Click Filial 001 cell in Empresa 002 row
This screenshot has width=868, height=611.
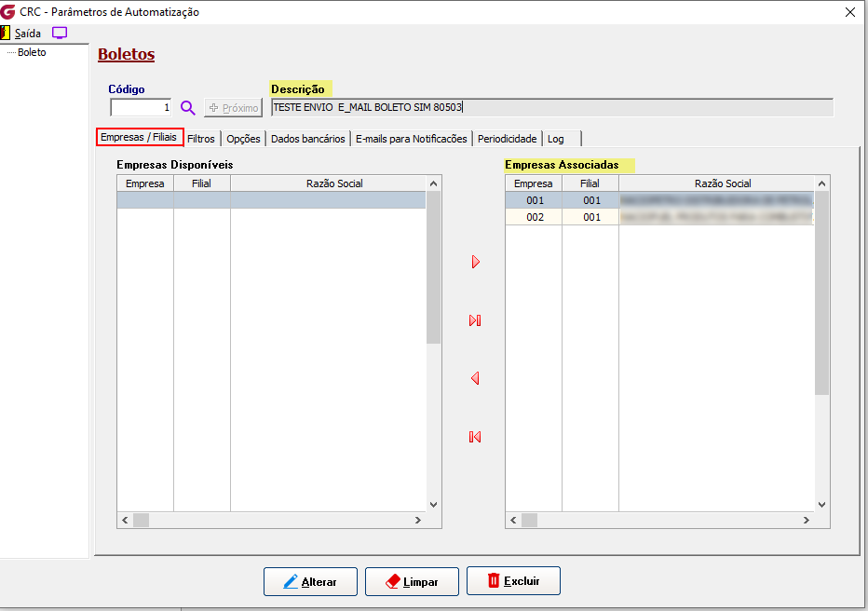(x=590, y=217)
